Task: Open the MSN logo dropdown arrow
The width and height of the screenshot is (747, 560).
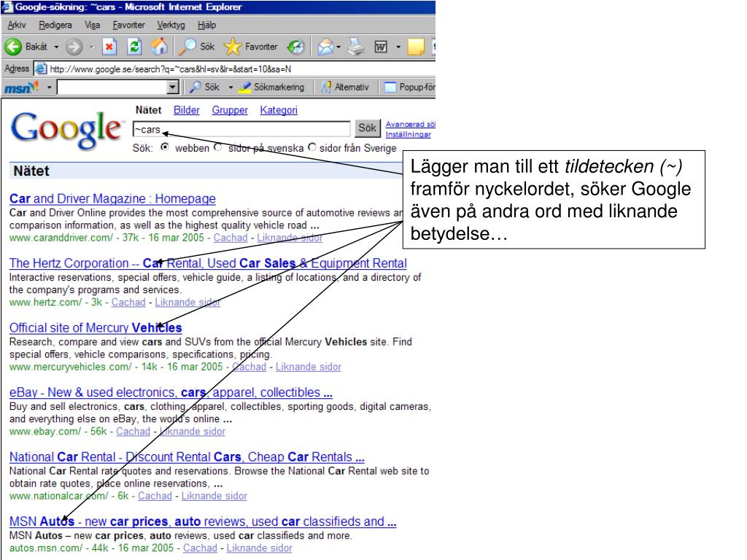Action: [49, 87]
